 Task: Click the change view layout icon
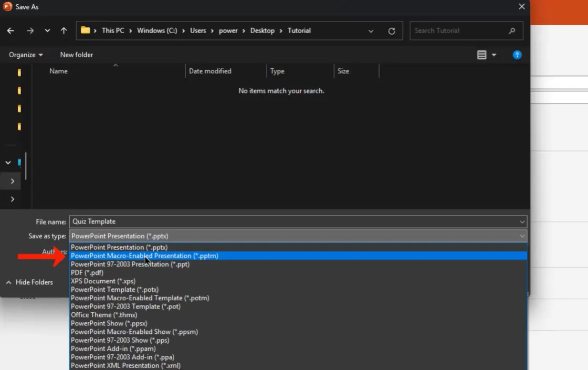481,55
